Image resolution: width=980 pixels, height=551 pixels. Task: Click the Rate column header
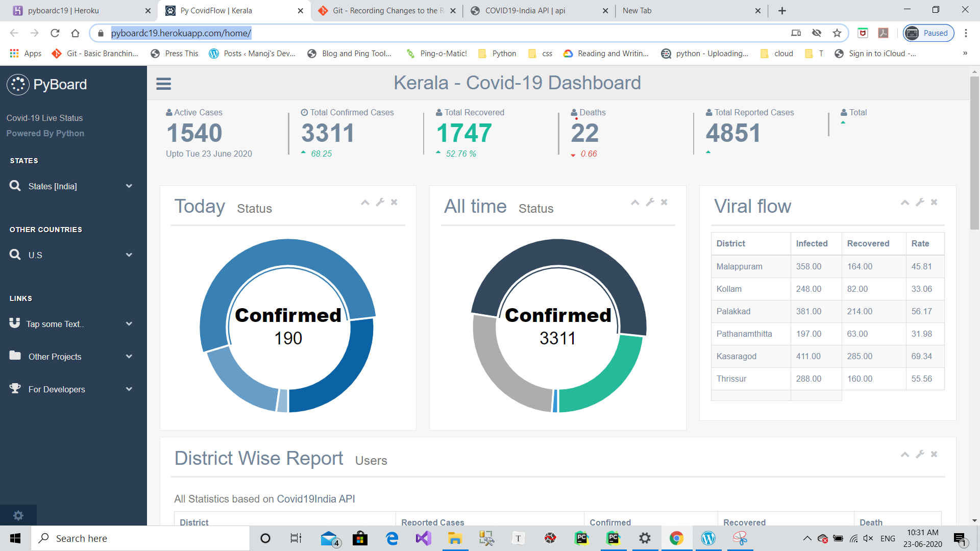click(925, 244)
